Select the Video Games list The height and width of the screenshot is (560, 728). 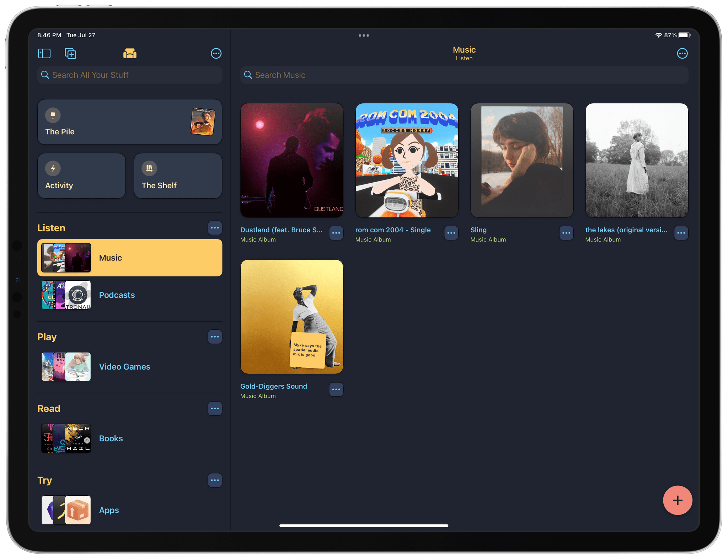(x=130, y=367)
